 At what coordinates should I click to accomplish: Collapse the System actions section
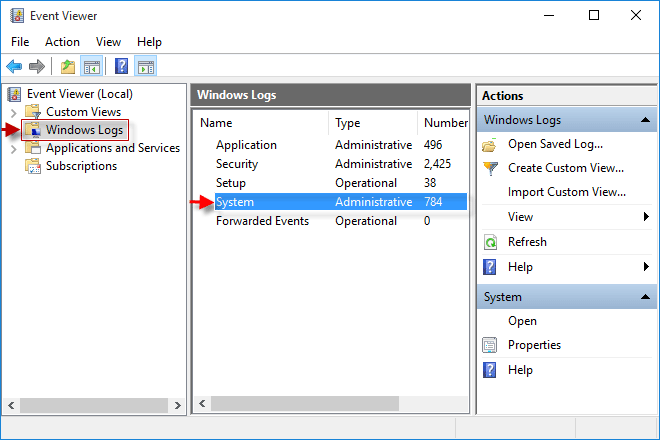point(646,297)
